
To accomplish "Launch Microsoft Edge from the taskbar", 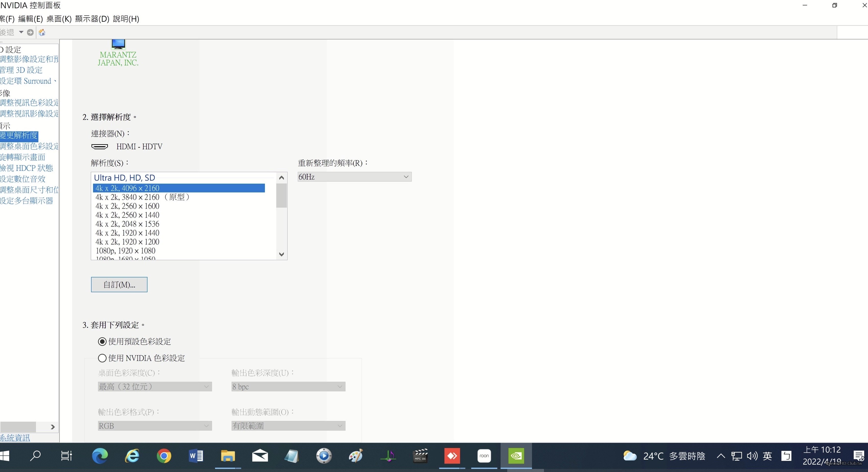I will tap(100, 456).
